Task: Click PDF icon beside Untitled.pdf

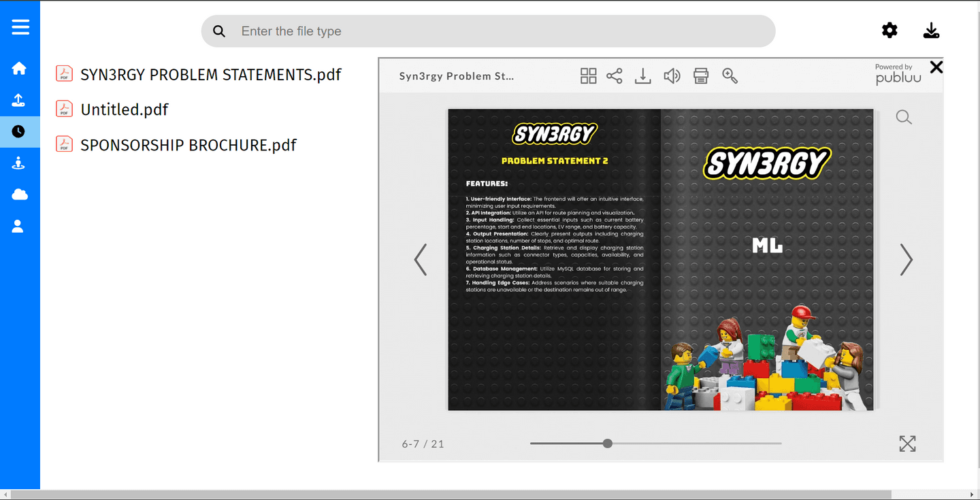Action: tap(64, 109)
